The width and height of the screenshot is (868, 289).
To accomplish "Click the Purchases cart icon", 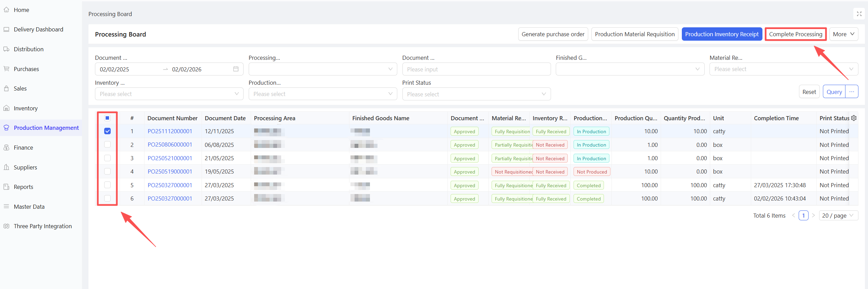I will pyautogui.click(x=6, y=69).
